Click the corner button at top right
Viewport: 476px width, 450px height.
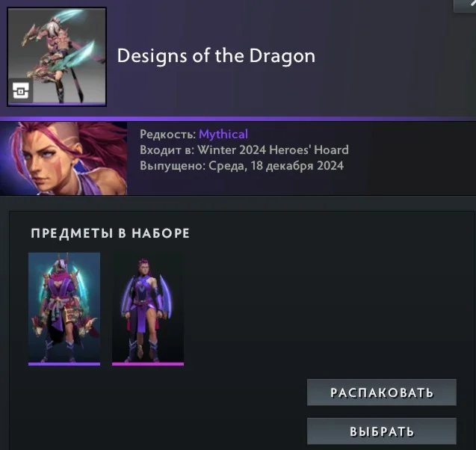[465, 5]
